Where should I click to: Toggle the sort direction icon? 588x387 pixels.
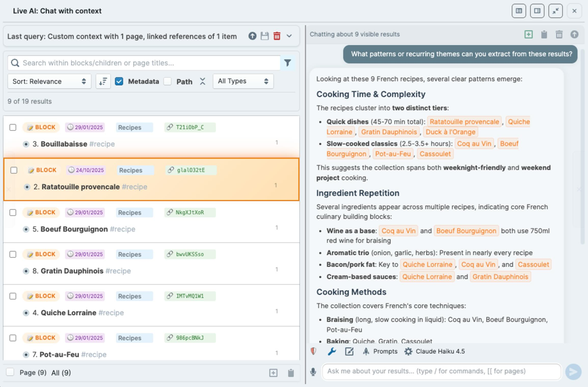click(x=103, y=81)
